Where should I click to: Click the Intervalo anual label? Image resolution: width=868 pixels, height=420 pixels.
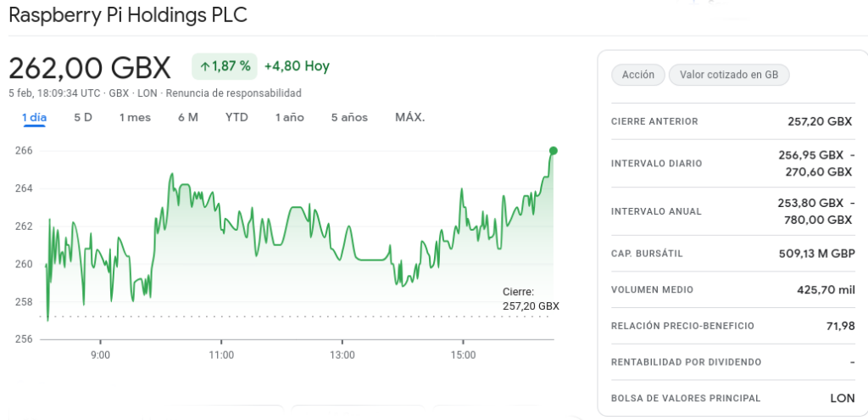pos(656,211)
